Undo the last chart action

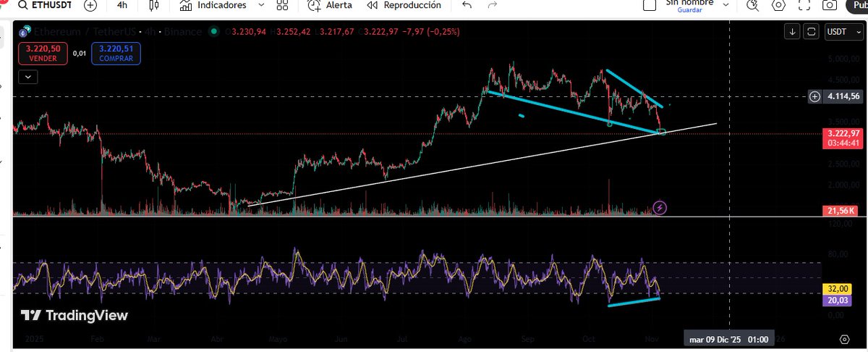467,5
